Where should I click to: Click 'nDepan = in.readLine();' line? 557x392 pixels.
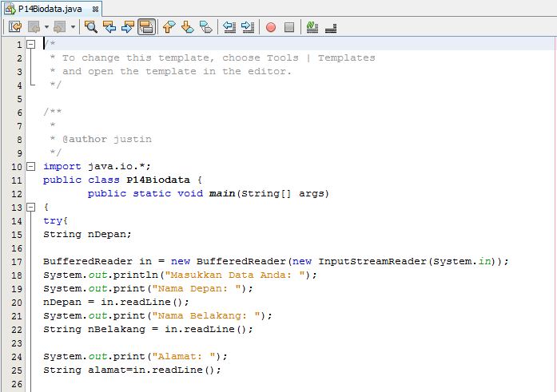pos(116,302)
